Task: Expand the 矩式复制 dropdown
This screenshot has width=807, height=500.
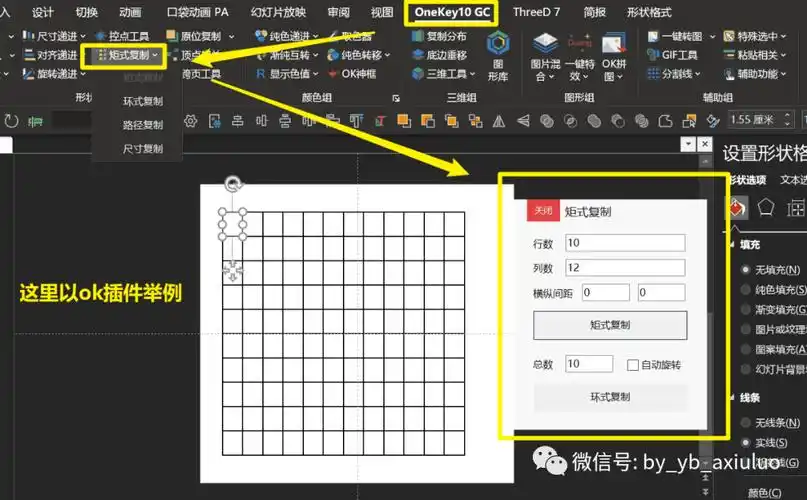Action: [155, 55]
